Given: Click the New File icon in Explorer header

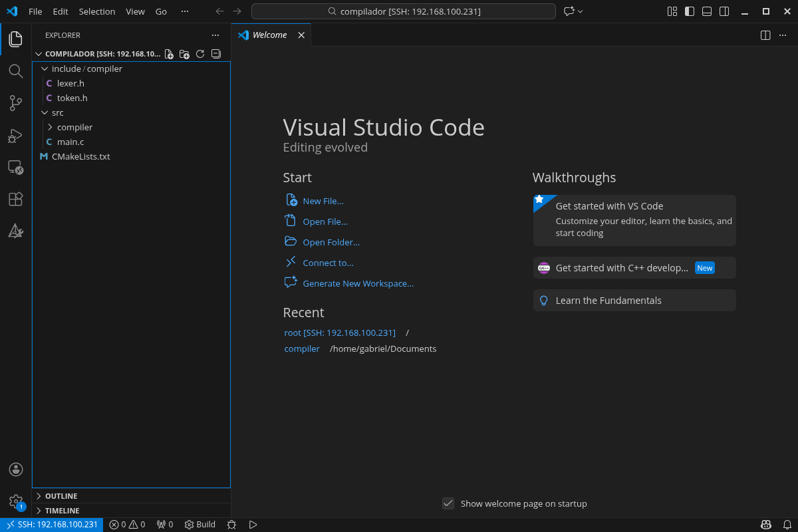Looking at the screenshot, I should point(169,54).
